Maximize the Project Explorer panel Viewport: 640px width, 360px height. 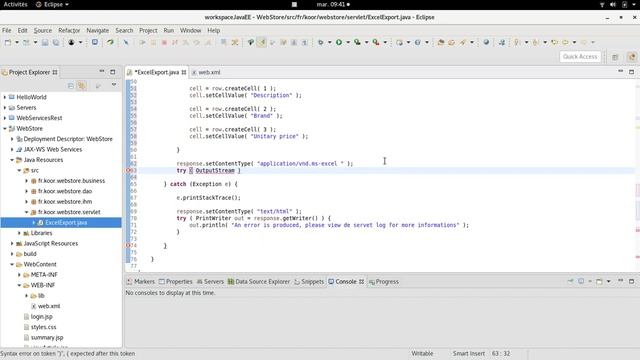click(x=113, y=72)
